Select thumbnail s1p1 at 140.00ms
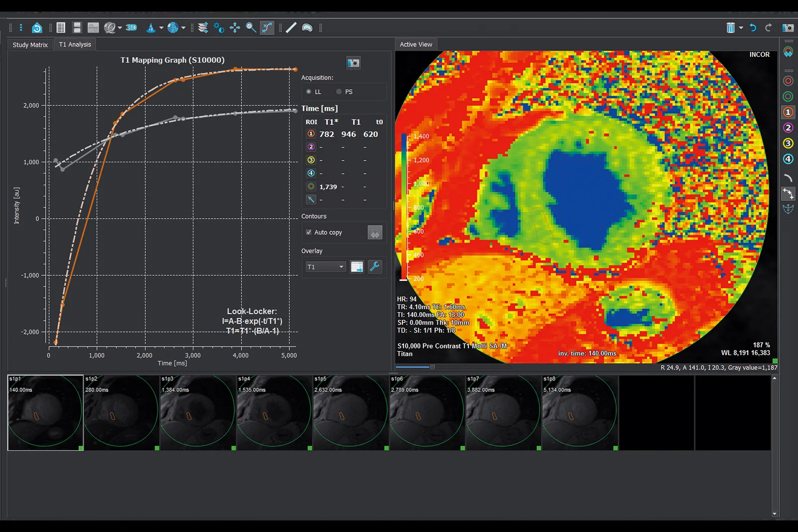This screenshot has width=798, height=532. 45,413
